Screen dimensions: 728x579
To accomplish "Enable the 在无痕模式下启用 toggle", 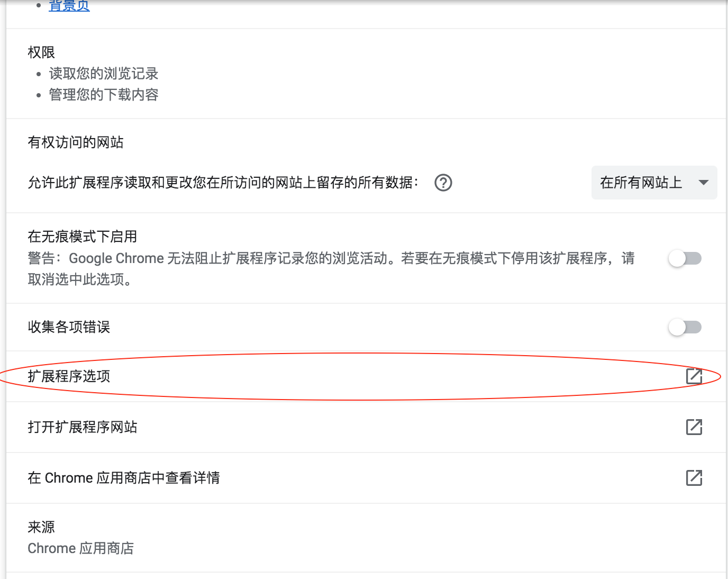I will coord(685,258).
